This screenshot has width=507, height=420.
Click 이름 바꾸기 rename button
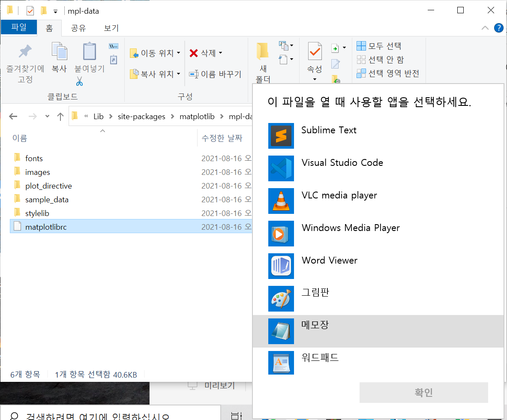tap(215, 75)
